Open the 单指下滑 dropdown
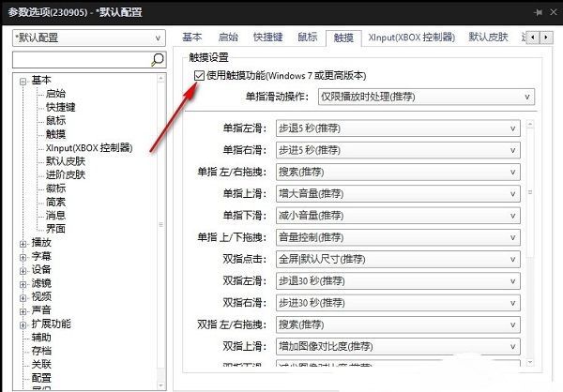This screenshot has height=392, width=563. 398,216
